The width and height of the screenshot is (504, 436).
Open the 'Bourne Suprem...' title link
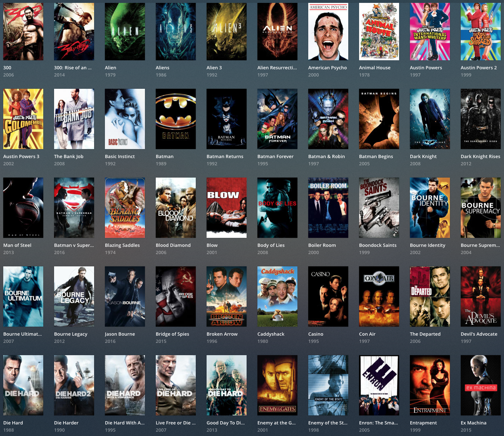pyautogui.click(x=480, y=245)
